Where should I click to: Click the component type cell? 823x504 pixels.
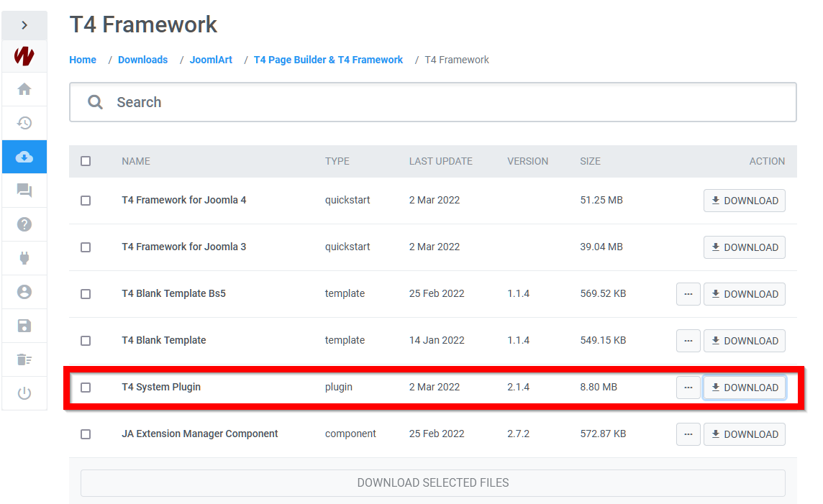pyautogui.click(x=350, y=434)
